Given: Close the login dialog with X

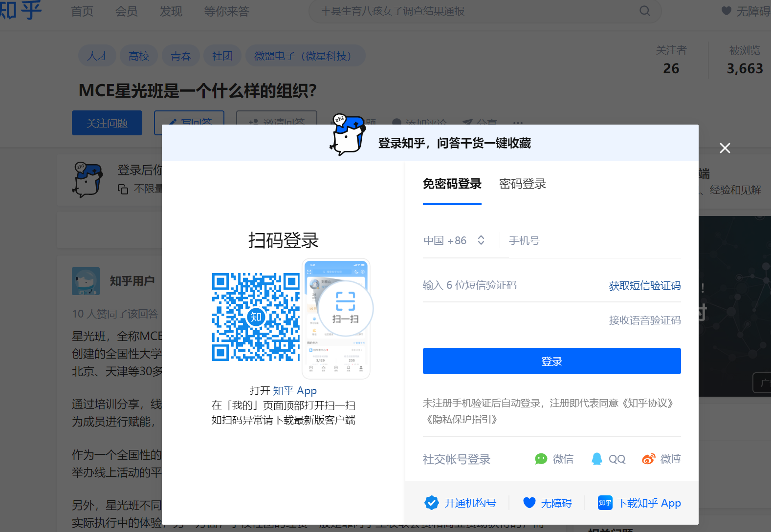Looking at the screenshot, I should click(x=725, y=148).
